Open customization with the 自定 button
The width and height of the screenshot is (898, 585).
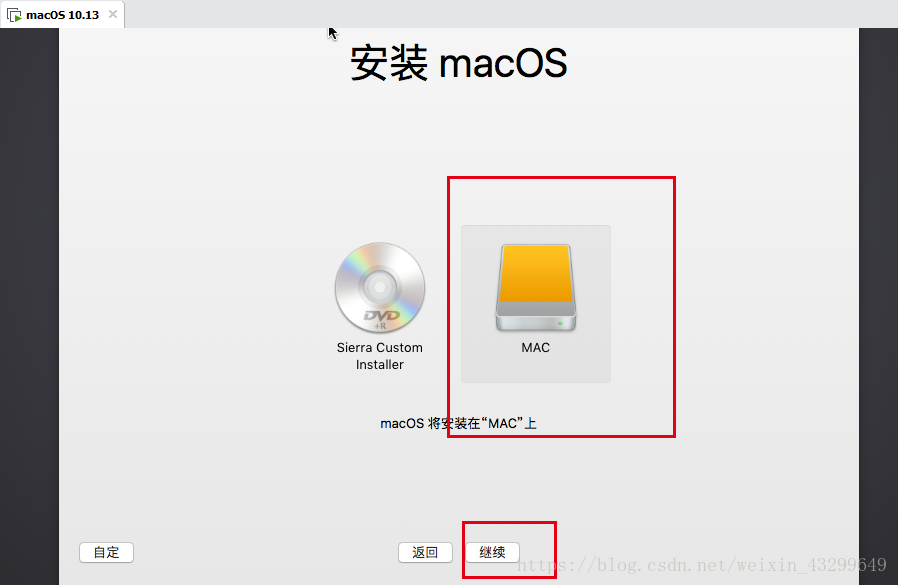click(107, 552)
